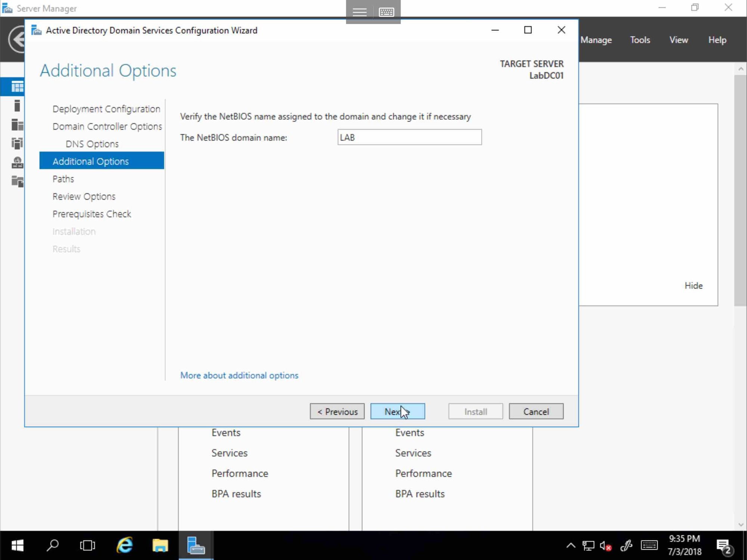This screenshot has height=560, width=747.
Task: Go to DNS Options step
Action: click(x=92, y=144)
